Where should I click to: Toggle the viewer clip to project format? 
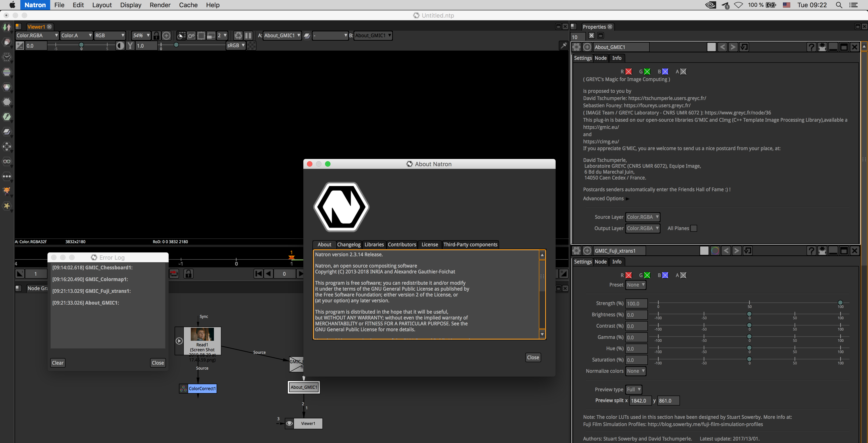coord(181,36)
